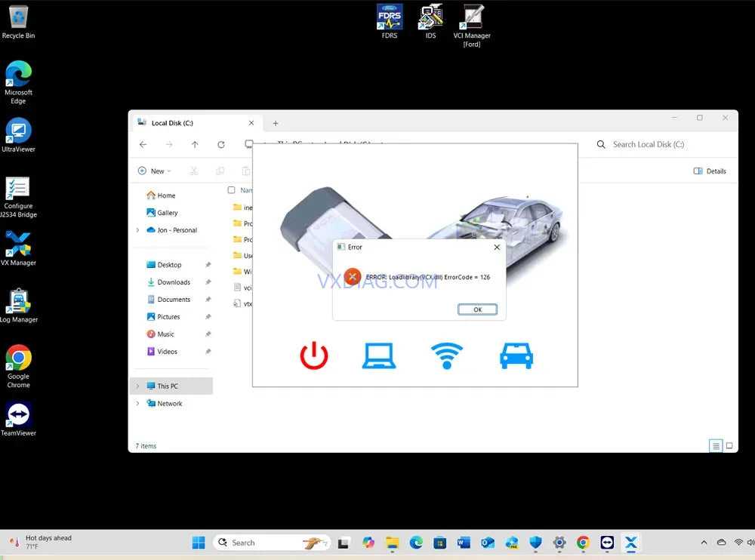The height and width of the screenshot is (560, 755).
Task: Click 7 items status text
Action: click(146, 446)
